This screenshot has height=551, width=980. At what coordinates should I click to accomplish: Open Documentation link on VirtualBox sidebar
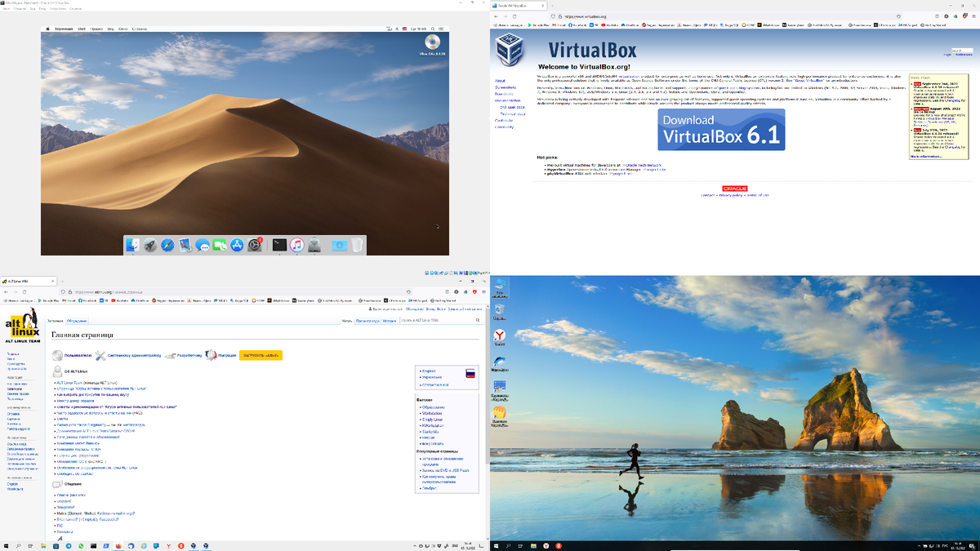coord(507,100)
